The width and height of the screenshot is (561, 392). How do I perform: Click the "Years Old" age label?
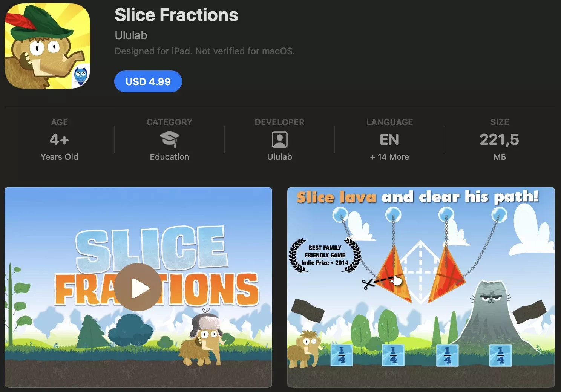[59, 157]
